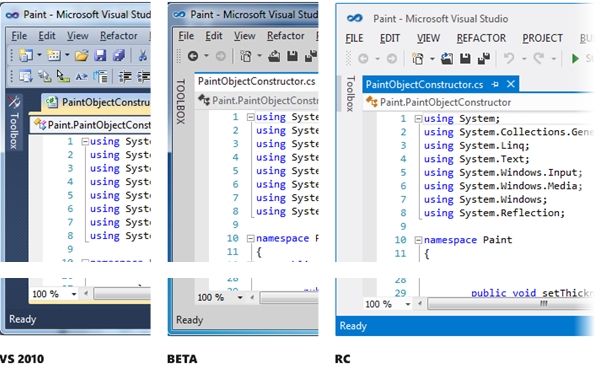The image size is (600, 372).
Task: Click the cursor-arrow icon in VS 2010 second toolbar
Action: pos(63,76)
